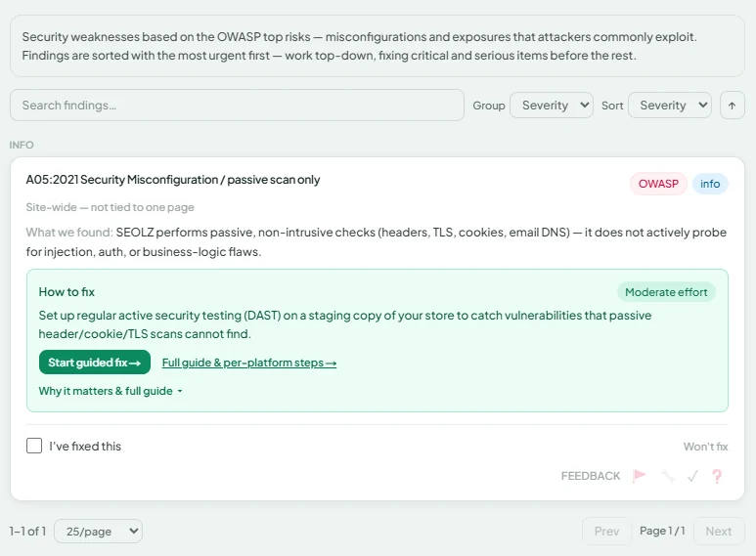
Task: Click the question mark feedback icon
Action: pos(717,476)
